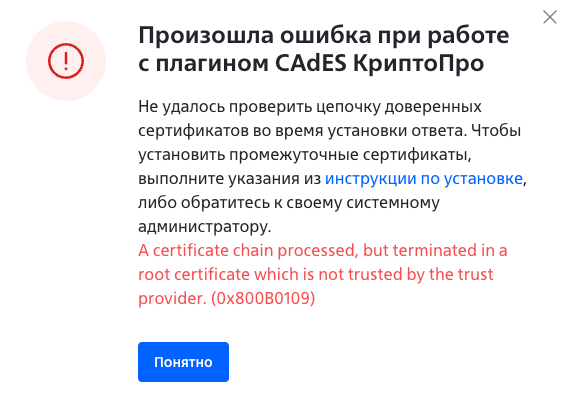Select the error code 0x800B0109
Screen dimensions: 572x397
263,298
